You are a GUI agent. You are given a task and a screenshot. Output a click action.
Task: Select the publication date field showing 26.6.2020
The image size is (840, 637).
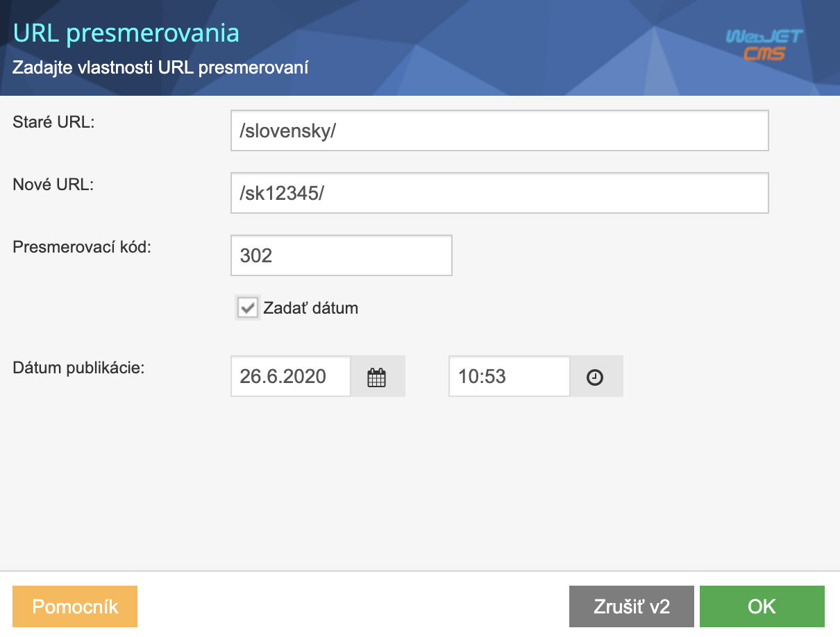(290, 376)
